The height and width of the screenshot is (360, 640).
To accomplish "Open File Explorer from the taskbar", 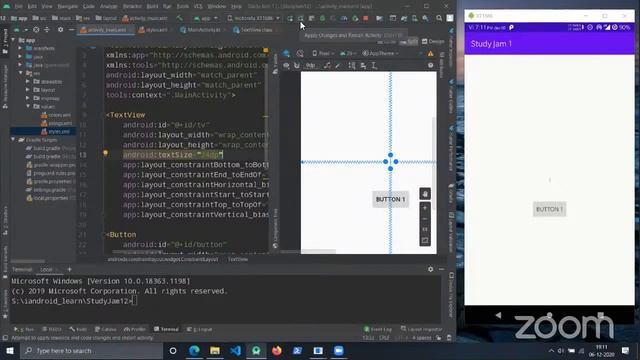I will click(215, 351).
